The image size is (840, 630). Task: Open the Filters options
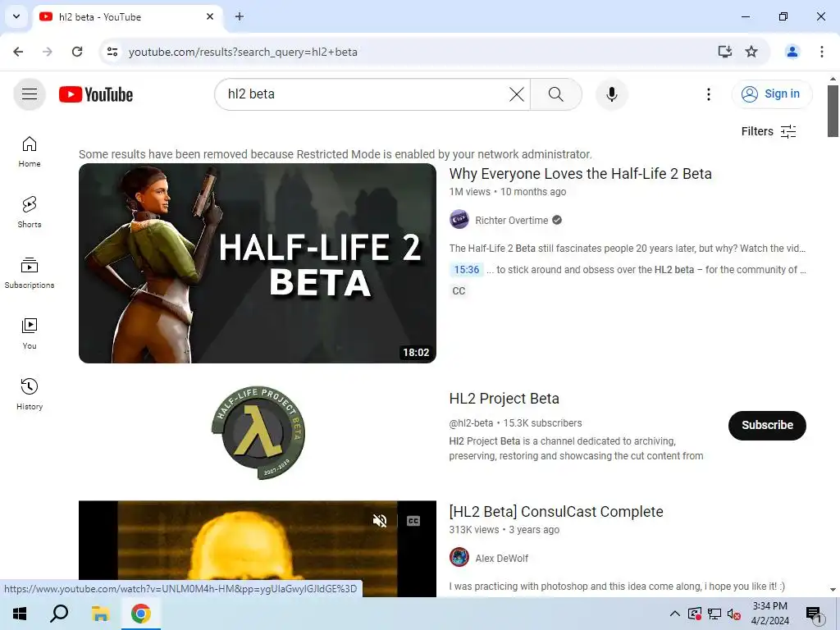(769, 131)
